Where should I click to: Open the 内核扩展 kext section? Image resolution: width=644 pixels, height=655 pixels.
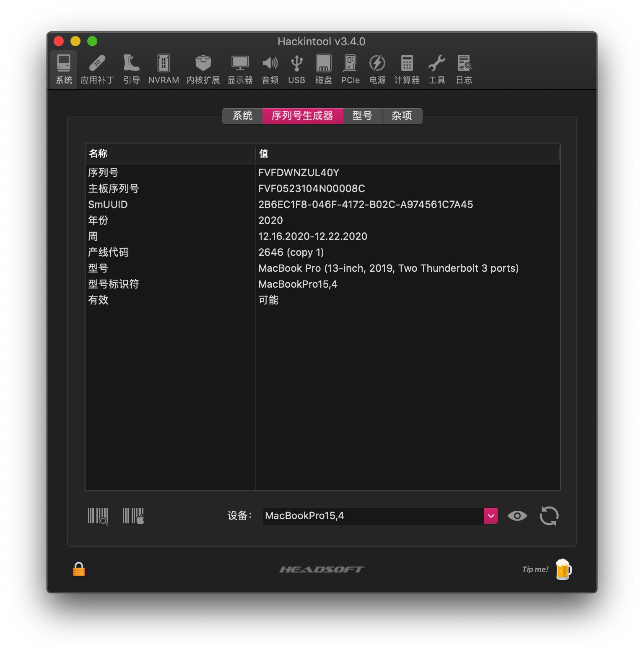[203, 70]
